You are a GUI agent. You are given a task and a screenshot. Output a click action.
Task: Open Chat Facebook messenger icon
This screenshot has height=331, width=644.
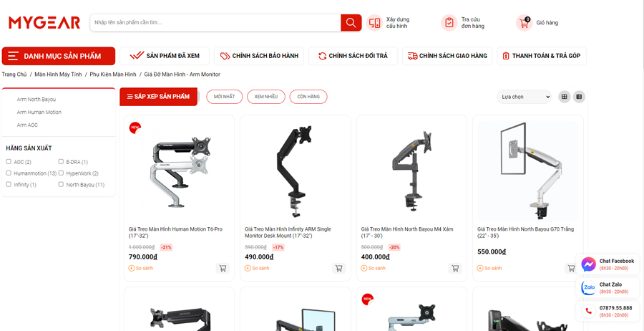pos(589,264)
